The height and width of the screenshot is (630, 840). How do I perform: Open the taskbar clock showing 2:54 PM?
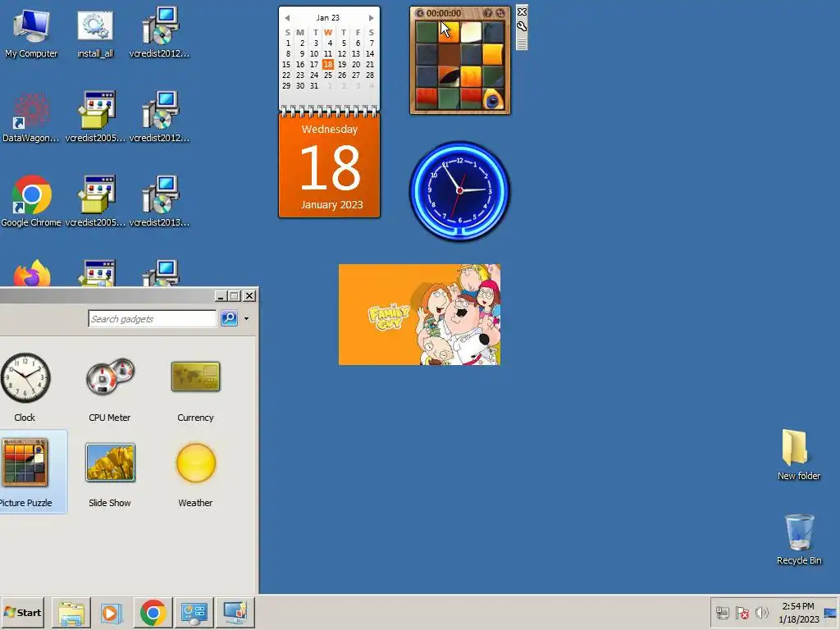pyautogui.click(x=798, y=612)
